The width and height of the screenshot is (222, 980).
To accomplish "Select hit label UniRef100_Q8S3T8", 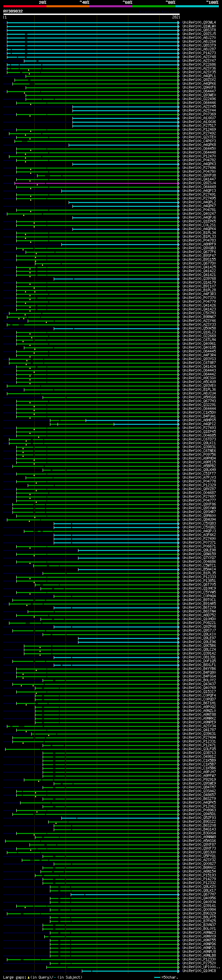I will 199,30.
